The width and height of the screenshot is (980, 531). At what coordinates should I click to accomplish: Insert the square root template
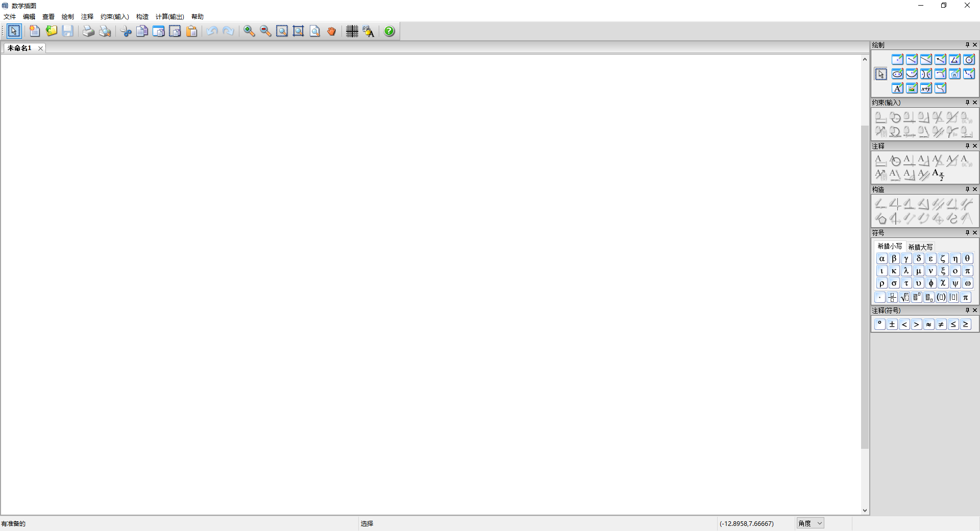(x=904, y=297)
